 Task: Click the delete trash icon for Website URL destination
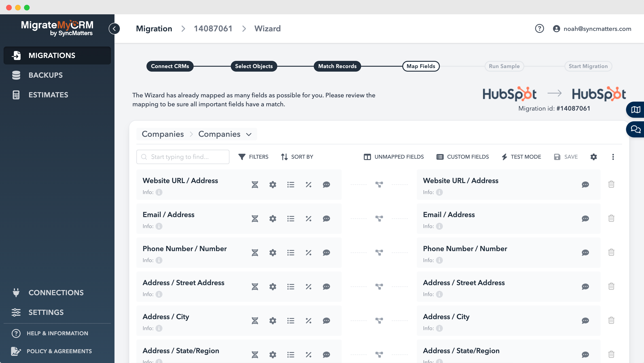coord(611,184)
